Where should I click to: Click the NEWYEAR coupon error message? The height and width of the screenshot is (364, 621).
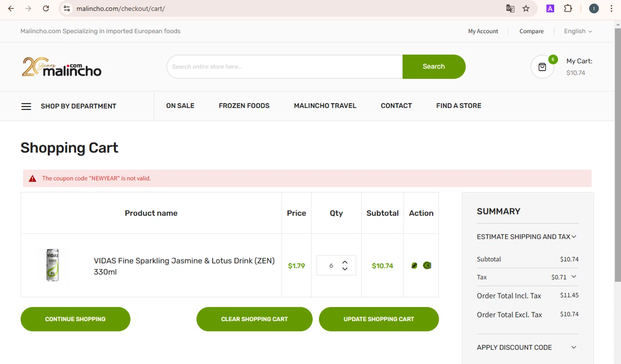(x=96, y=178)
